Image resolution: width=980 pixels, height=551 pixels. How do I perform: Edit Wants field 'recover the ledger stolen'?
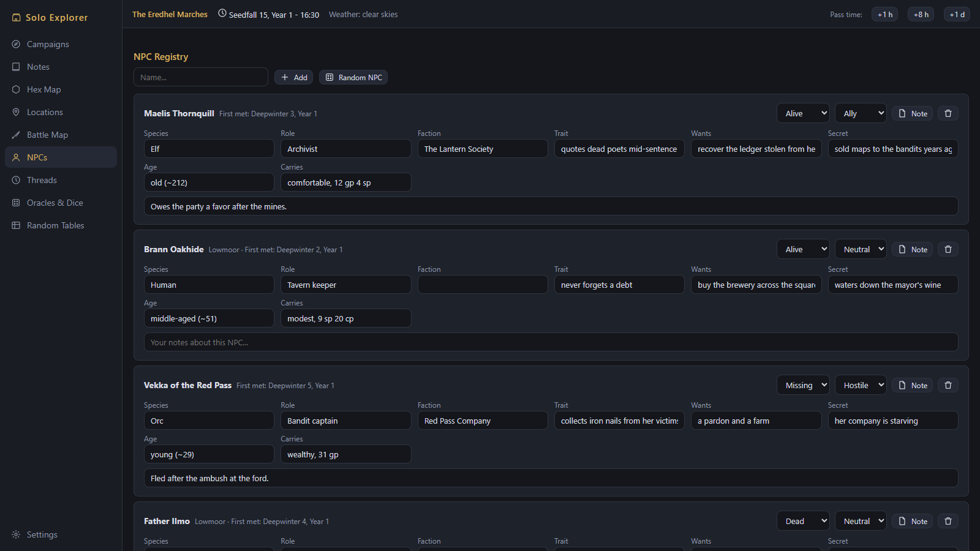tap(756, 149)
